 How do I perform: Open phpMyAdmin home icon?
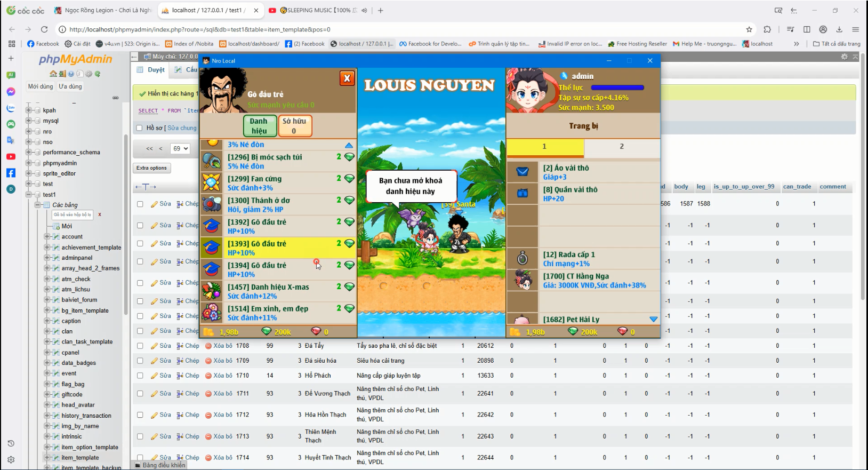click(53, 74)
